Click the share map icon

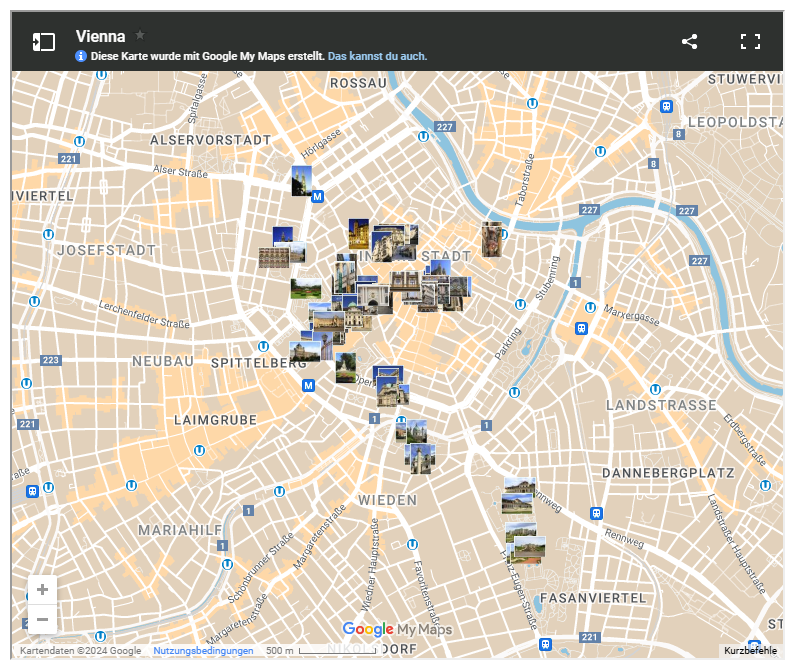[x=689, y=42]
